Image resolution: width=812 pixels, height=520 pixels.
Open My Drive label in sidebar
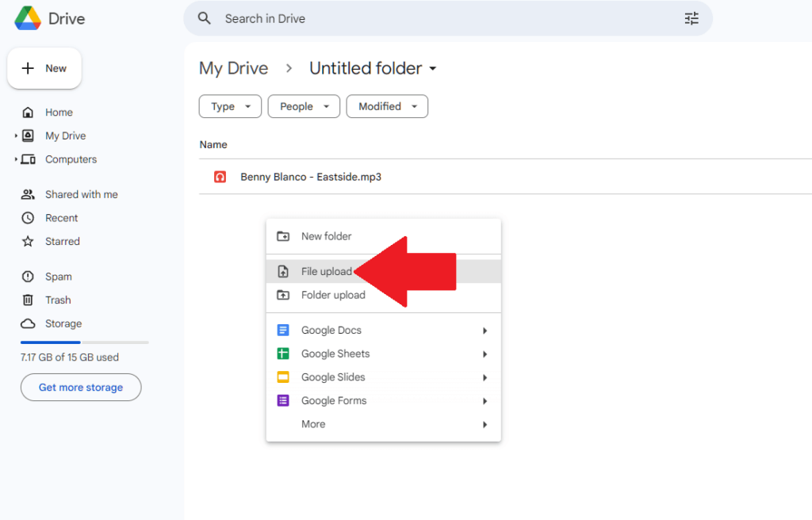[x=65, y=136]
